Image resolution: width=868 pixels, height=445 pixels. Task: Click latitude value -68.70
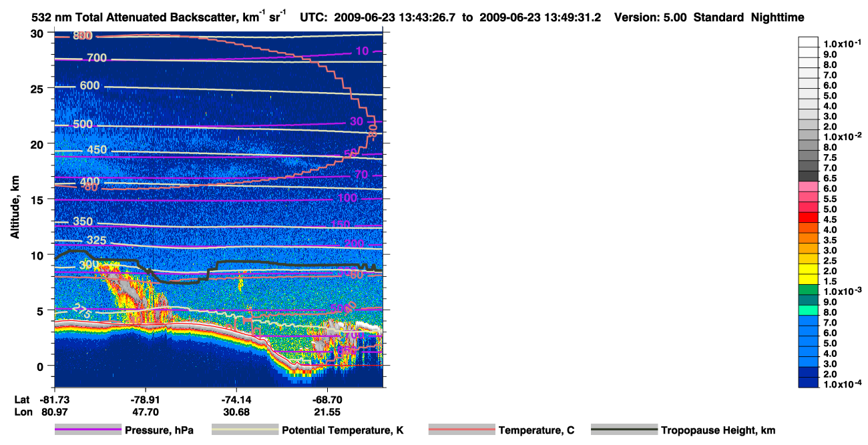tap(328, 399)
